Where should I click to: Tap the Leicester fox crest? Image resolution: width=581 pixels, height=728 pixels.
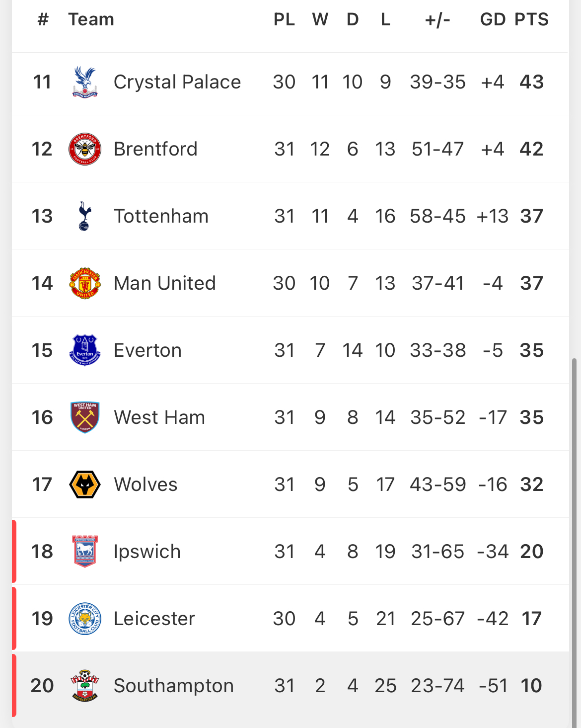click(x=85, y=619)
